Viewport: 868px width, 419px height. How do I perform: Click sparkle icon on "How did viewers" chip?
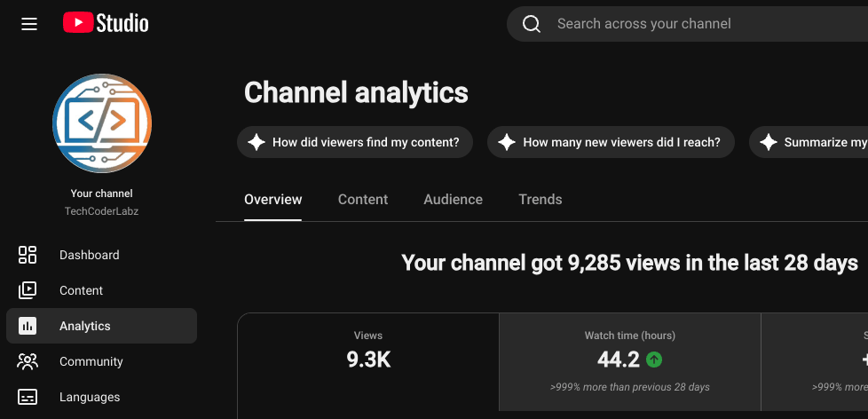256,142
